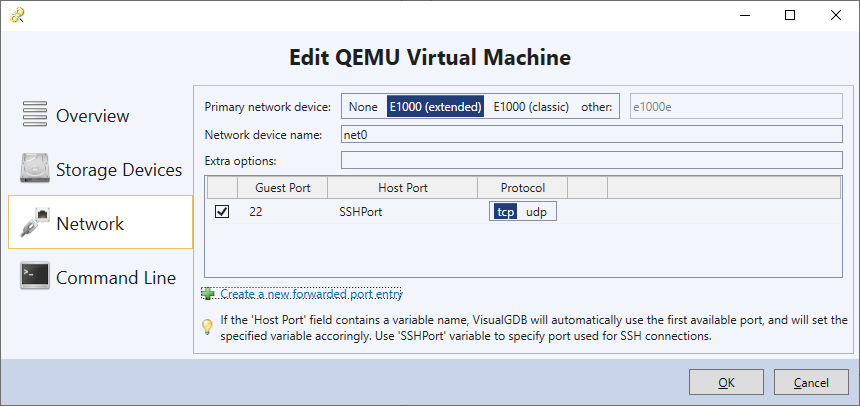860x406 pixels.
Task: Click the e1000e other device field
Action: click(x=736, y=106)
